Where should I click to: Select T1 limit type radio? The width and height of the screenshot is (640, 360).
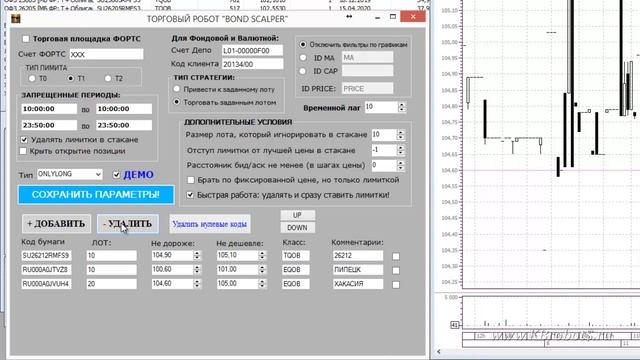(x=71, y=78)
